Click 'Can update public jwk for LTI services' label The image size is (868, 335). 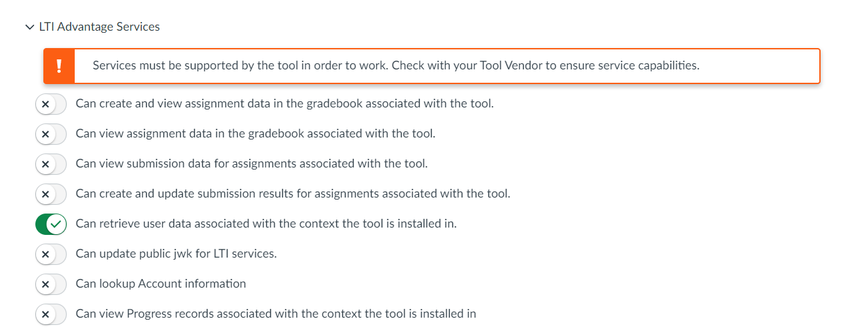176,254
